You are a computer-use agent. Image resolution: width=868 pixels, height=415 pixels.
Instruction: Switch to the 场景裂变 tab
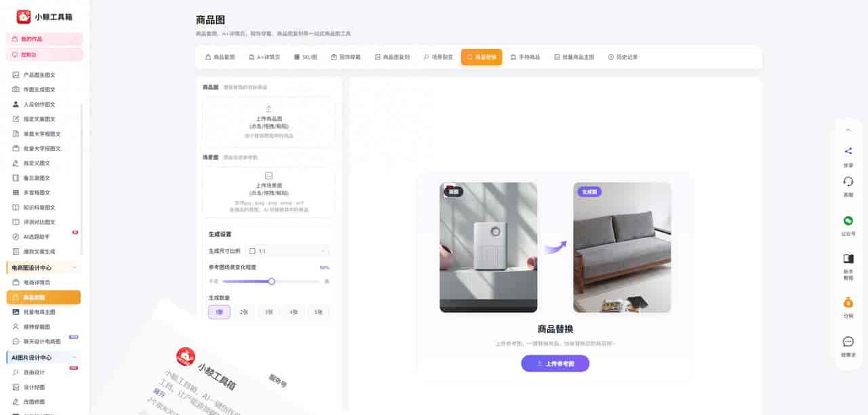point(438,57)
